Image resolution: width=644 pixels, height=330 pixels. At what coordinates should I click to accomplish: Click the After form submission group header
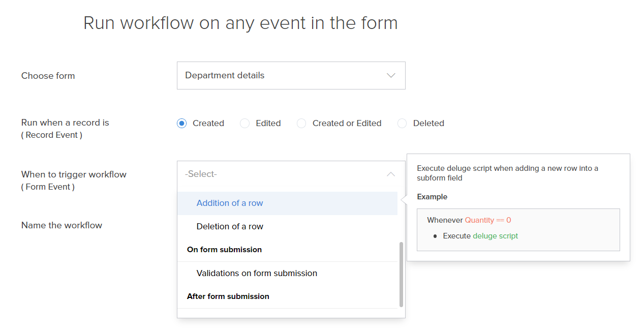point(228,296)
